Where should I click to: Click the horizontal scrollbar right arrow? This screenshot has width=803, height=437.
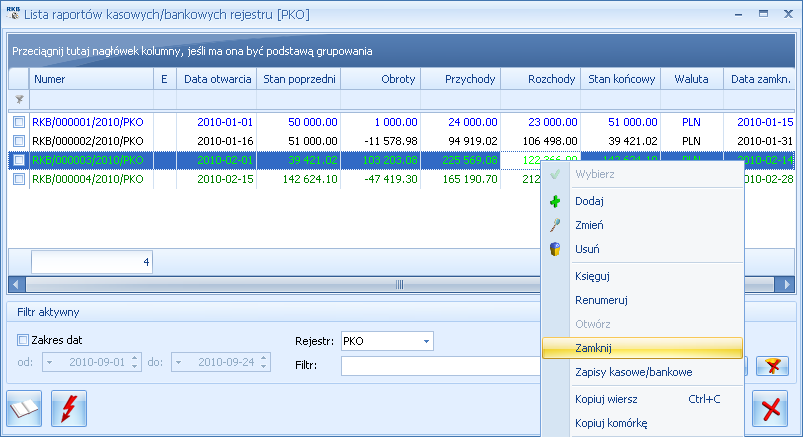(x=786, y=284)
